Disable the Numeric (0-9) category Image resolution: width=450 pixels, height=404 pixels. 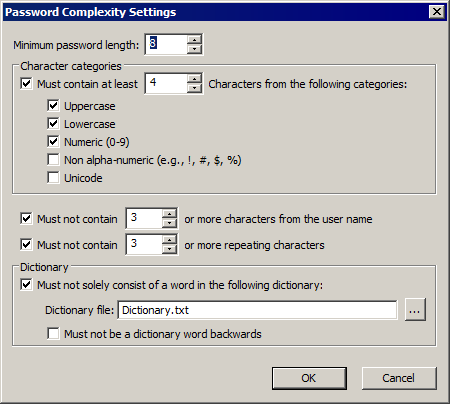tap(53, 142)
